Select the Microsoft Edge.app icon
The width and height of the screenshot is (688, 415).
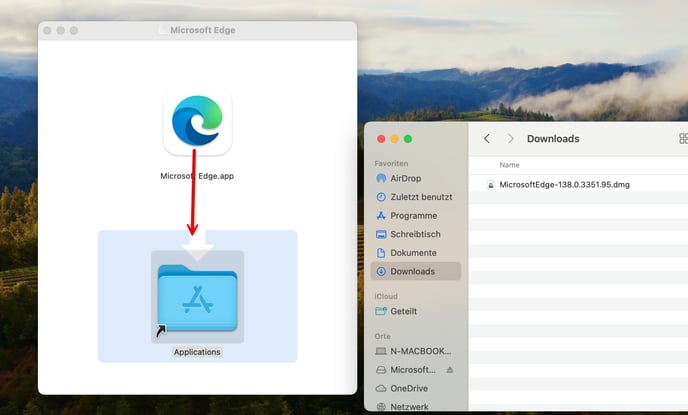pos(197,121)
